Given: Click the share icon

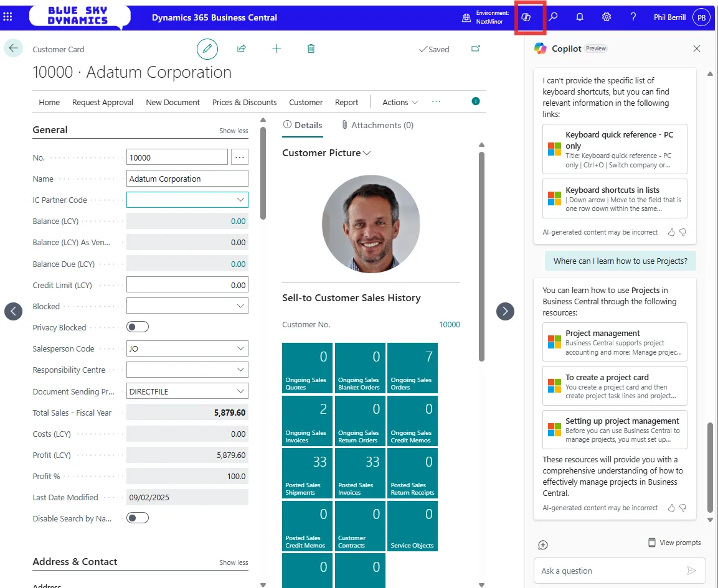Looking at the screenshot, I should pyautogui.click(x=242, y=48).
